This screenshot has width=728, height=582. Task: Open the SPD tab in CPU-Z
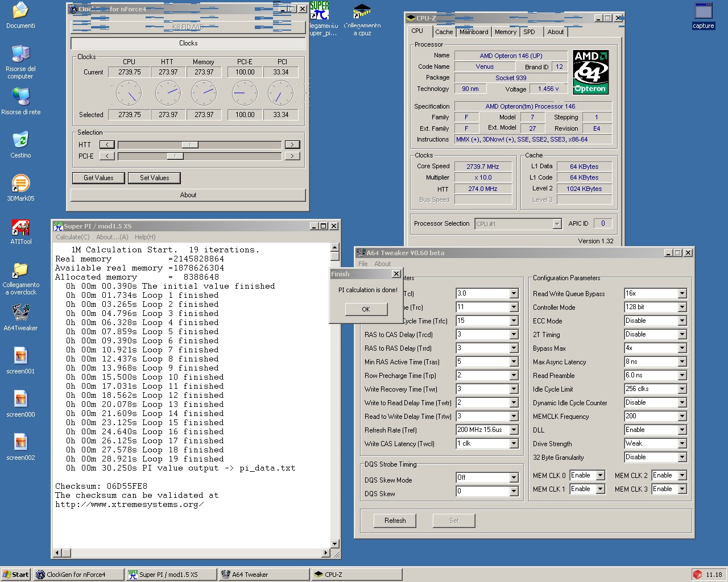[530, 32]
